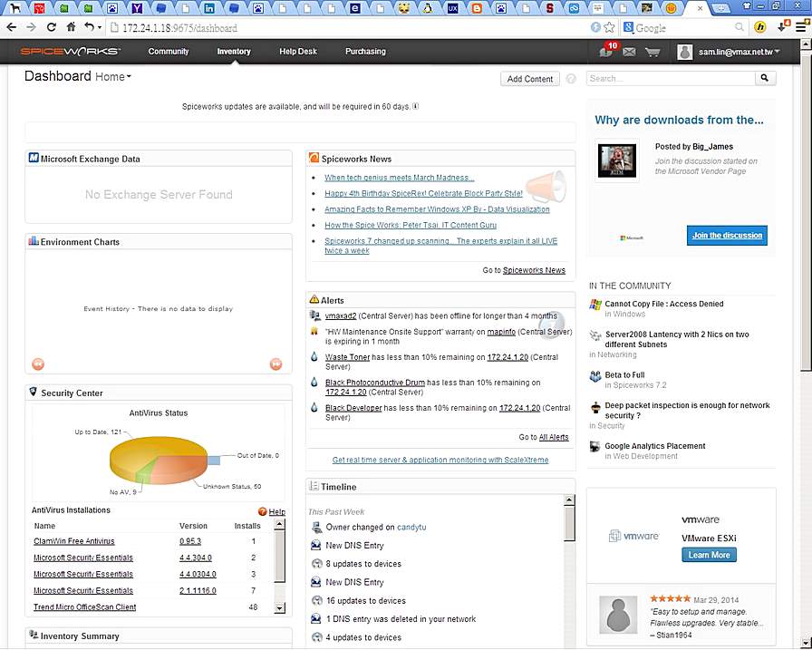Viewport: 812px width, 650px height.
Task: Click the AntiVirus Status pie chart
Action: coord(159,460)
